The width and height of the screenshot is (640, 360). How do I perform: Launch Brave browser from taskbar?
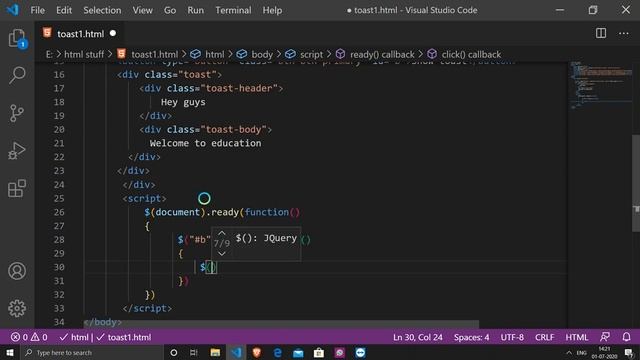pyautogui.click(x=257, y=353)
